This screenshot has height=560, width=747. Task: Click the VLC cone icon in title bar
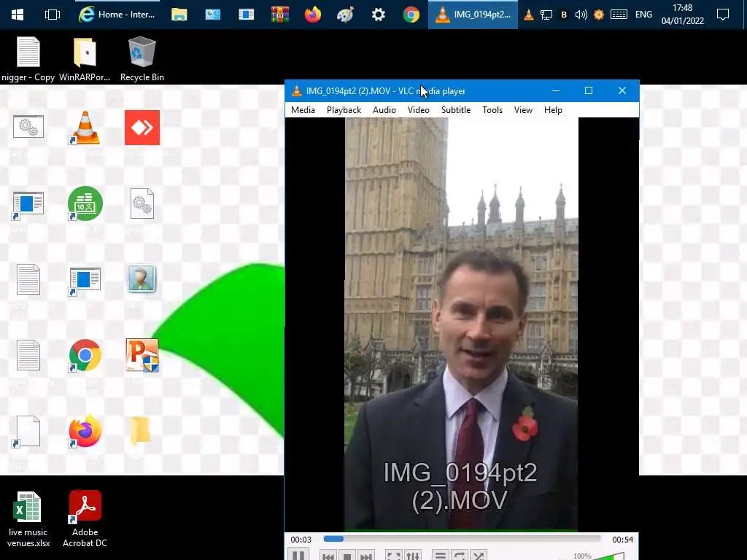(296, 90)
